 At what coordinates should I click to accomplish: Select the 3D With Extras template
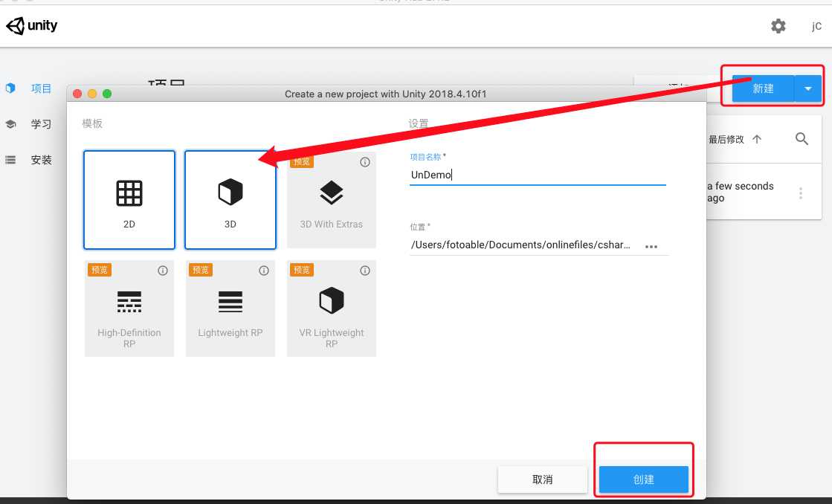point(332,199)
